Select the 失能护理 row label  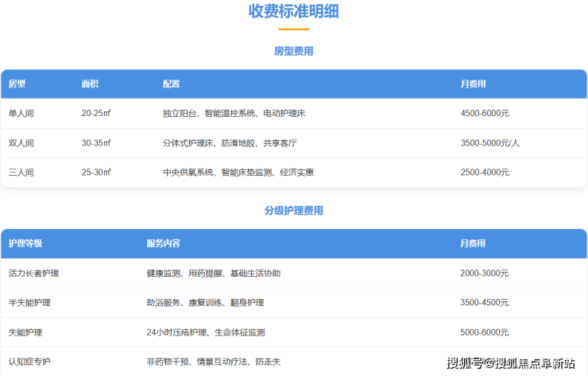25,332
